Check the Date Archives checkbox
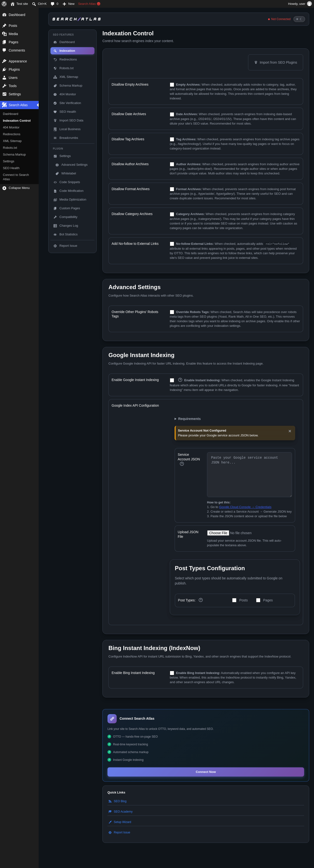The width and height of the screenshot is (314, 868). coord(172,115)
